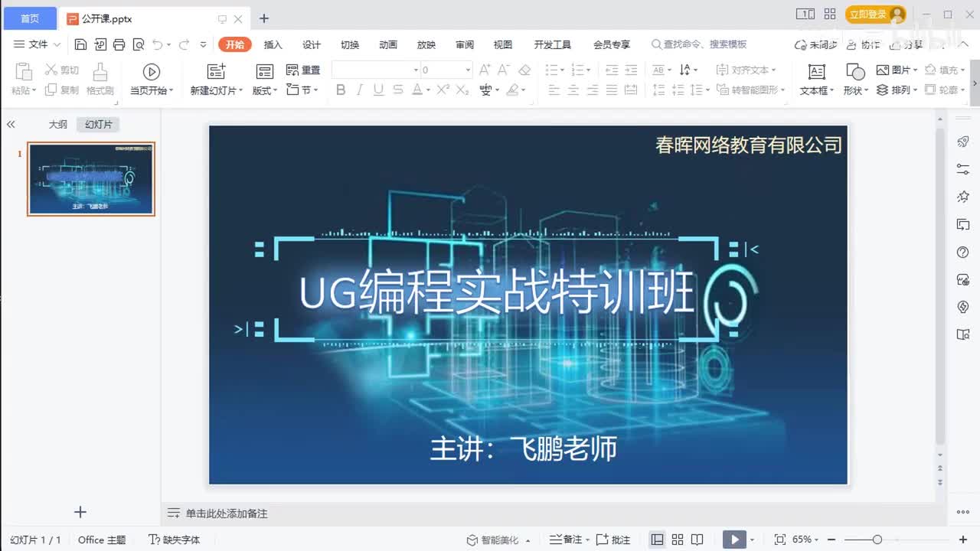Screen dimensions: 980x551
Task: Open the 插入 ribbon tab
Action: 273,44
